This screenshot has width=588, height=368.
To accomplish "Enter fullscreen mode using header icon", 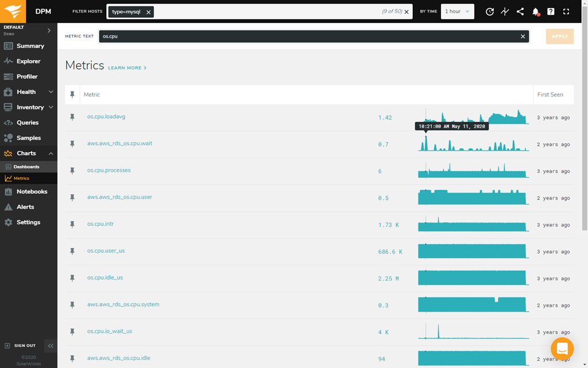I will point(566,11).
